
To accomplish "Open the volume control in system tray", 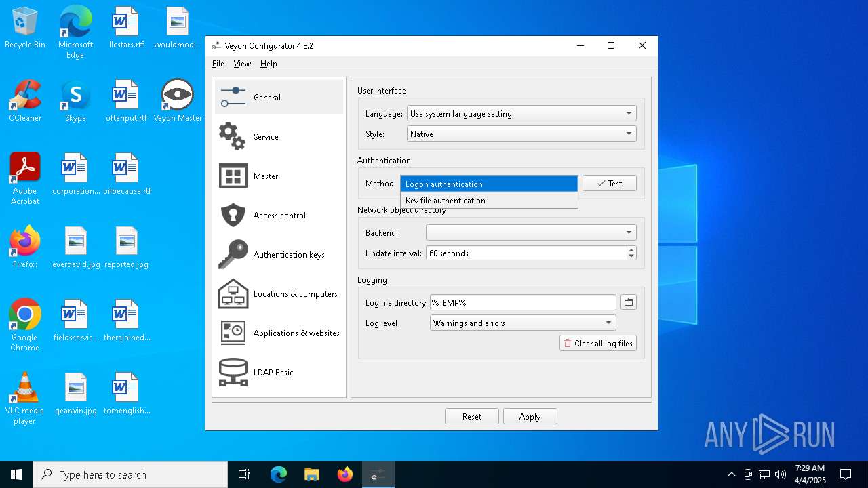I will pos(781,474).
